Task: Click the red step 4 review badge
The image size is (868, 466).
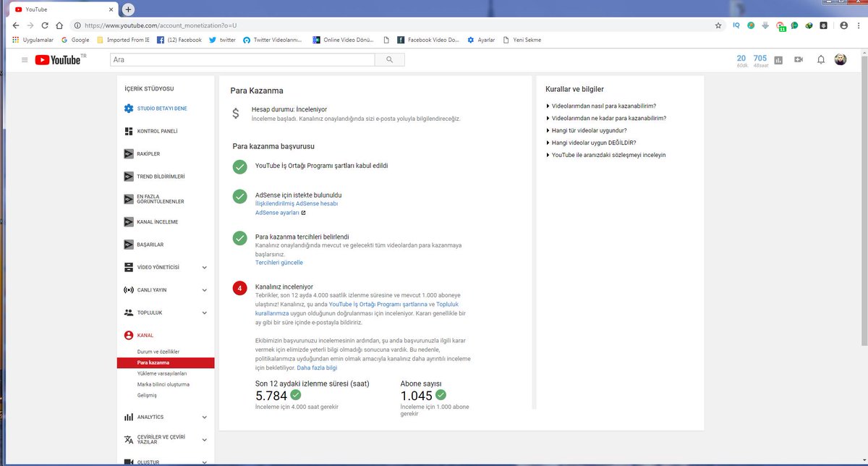Action: (239, 289)
